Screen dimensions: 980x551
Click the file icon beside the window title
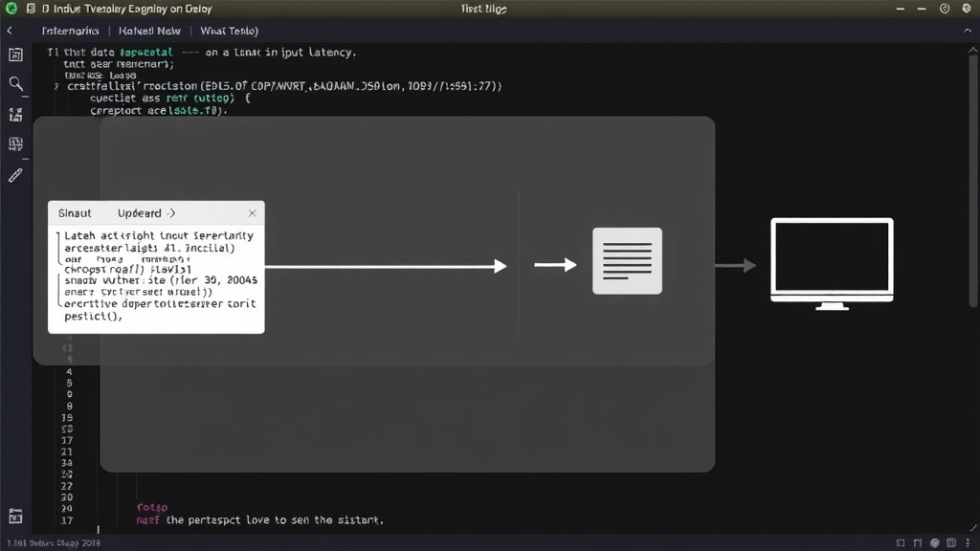click(30, 9)
